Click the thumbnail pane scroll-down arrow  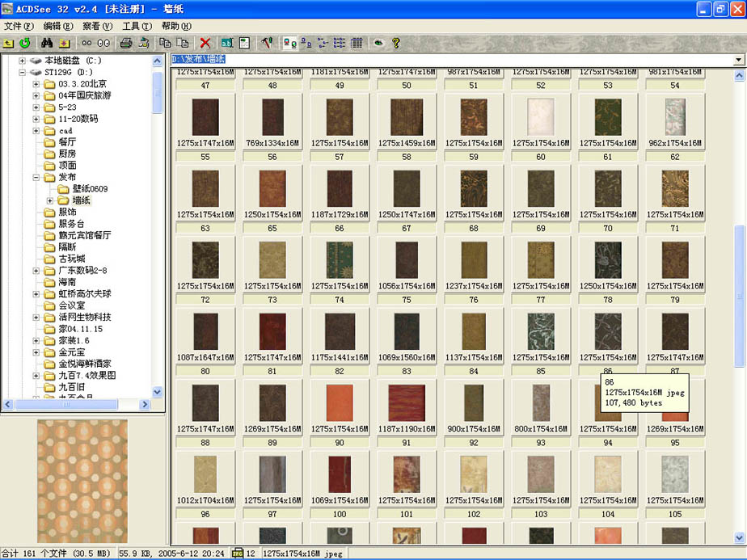pyautogui.click(x=739, y=538)
